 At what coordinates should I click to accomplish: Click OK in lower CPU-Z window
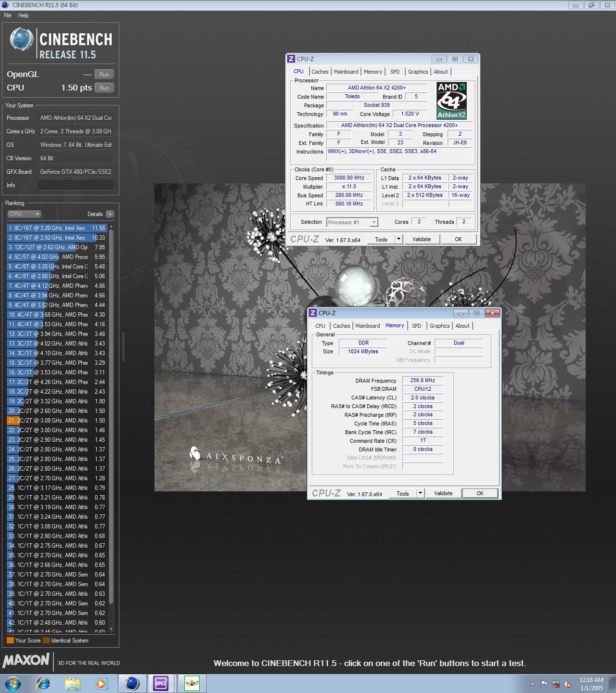[480, 493]
